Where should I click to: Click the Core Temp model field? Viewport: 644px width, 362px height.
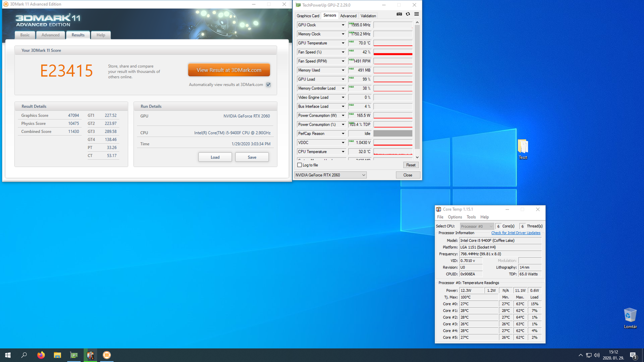[x=500, y=241]
